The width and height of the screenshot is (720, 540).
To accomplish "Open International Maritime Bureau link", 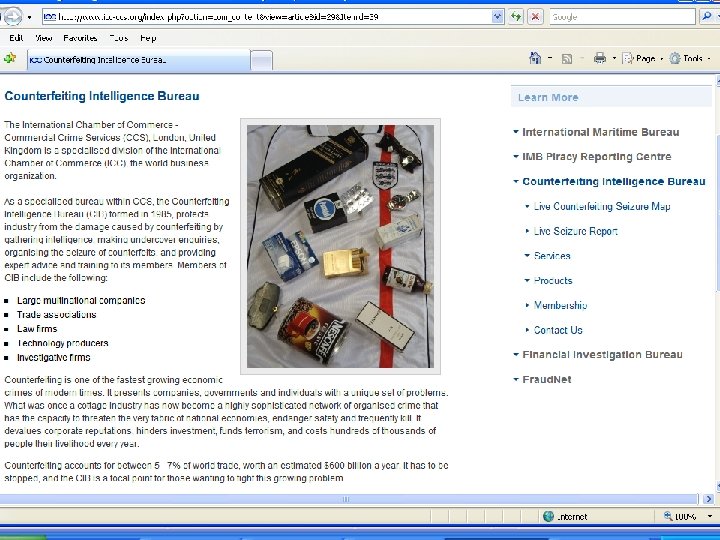I will (x=601, y=132).
